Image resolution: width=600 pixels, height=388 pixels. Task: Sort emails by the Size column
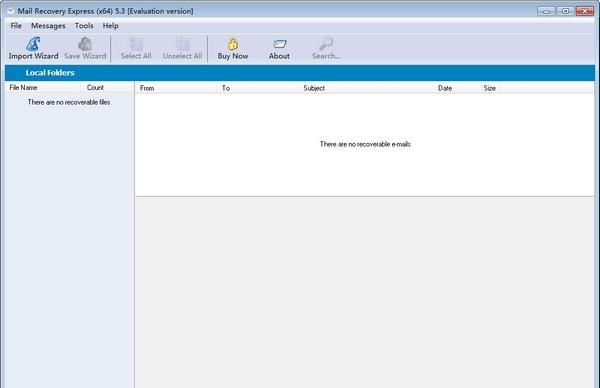click(489, 88)
